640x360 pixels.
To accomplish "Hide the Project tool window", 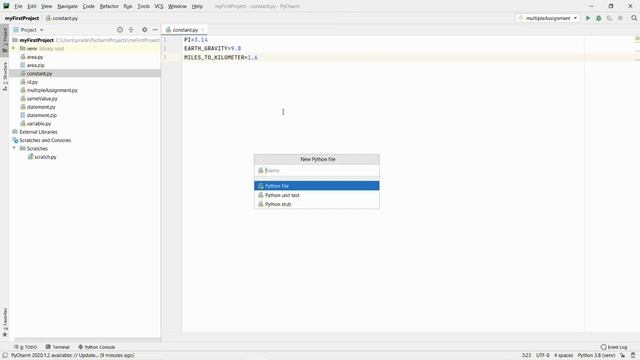I will [x=155, y=30].
